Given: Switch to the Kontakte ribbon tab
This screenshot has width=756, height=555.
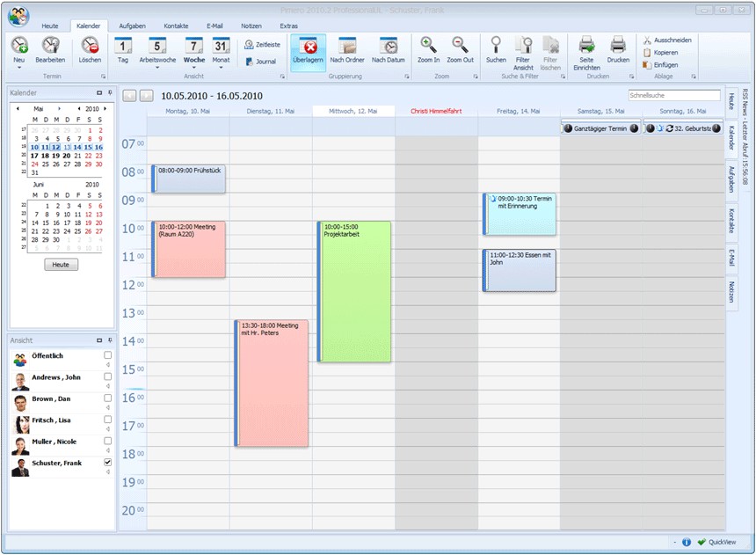Looking at the screenshot, I should coord(176,26).
